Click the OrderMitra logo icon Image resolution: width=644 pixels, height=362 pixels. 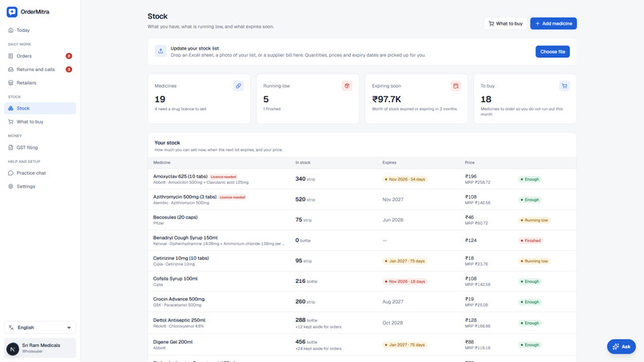coord(12,12)
